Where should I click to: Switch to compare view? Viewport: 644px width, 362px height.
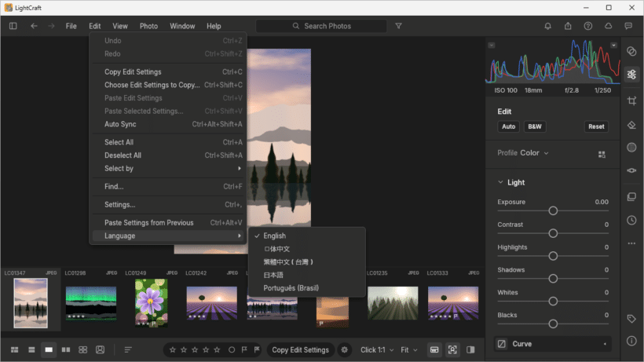pos(66,349)
